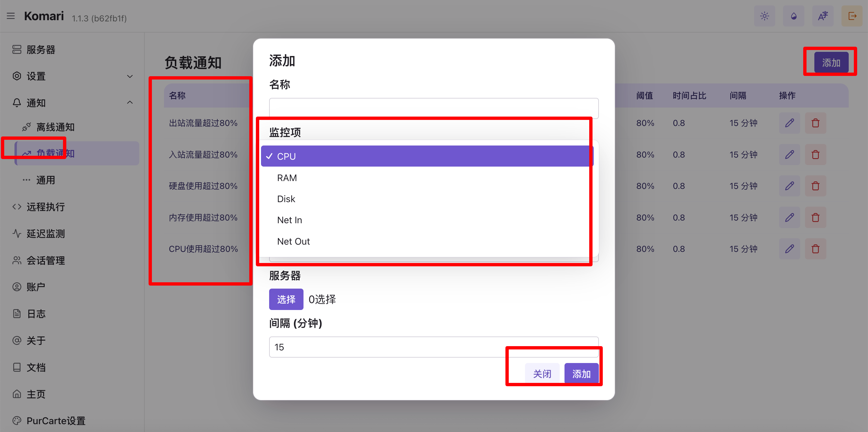Collapse the sidebar via hamburger icon
The image size is (868, 432).
pyautogui.click(x=11, y=16)
